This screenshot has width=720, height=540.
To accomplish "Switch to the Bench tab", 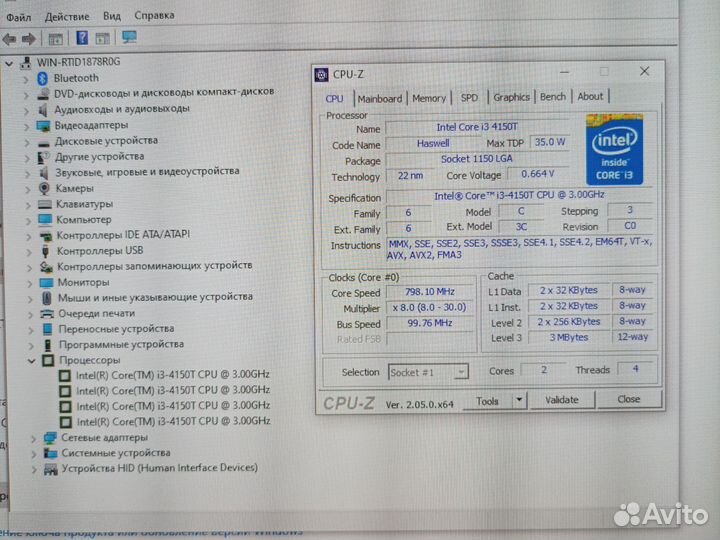I will (553, 96).
